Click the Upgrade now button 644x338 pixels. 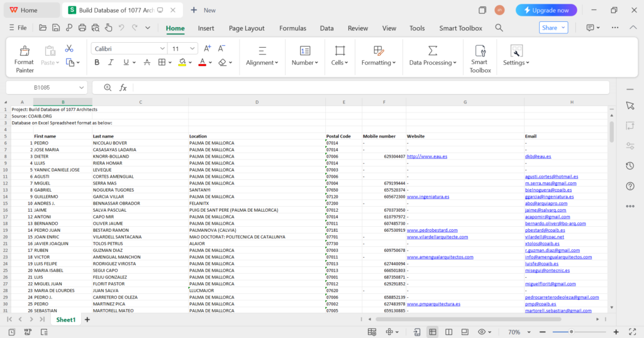(547, 10)
